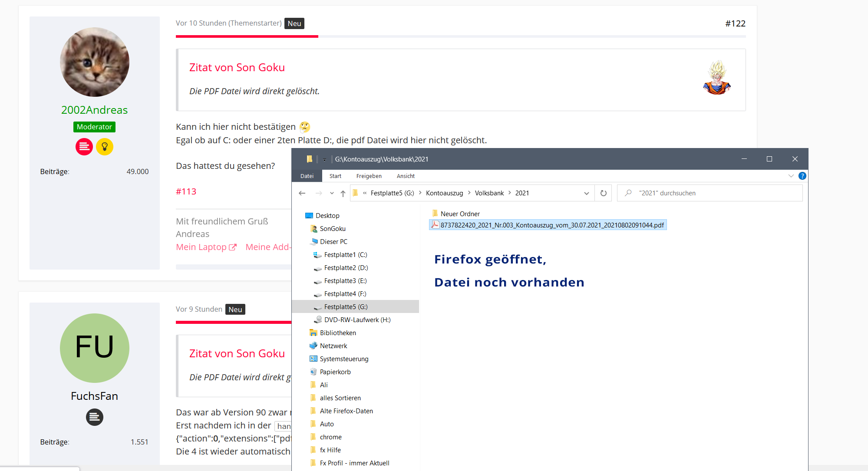Open the address bar history dropdown

586,193
